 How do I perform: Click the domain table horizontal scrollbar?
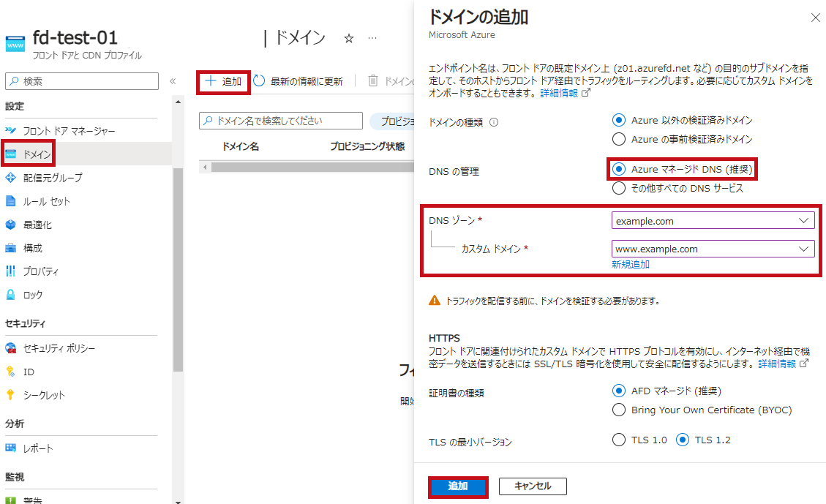(313, 167)
